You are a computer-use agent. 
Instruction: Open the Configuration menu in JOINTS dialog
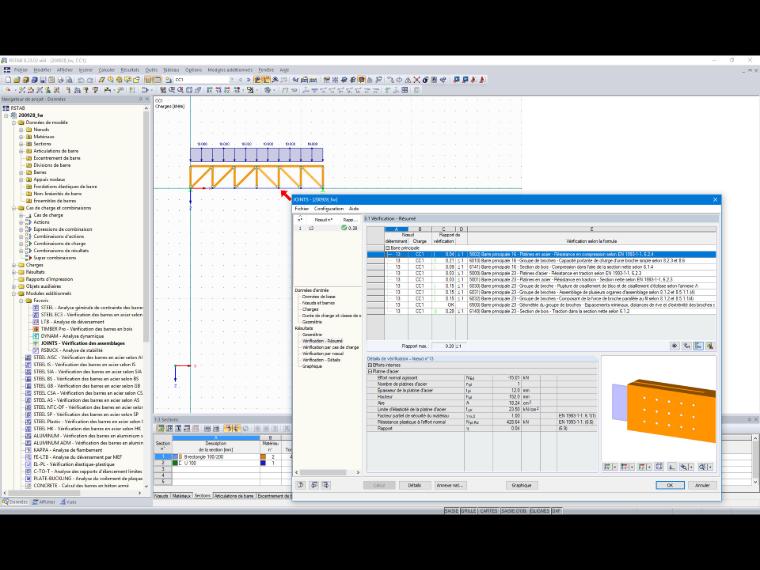pyautogui.click(x=328, y=208)
